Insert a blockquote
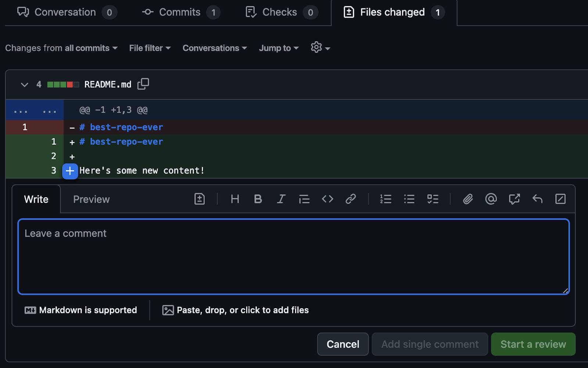Viewport: 588px width, 368px height. pyautogui.click(x=304, y=199)
